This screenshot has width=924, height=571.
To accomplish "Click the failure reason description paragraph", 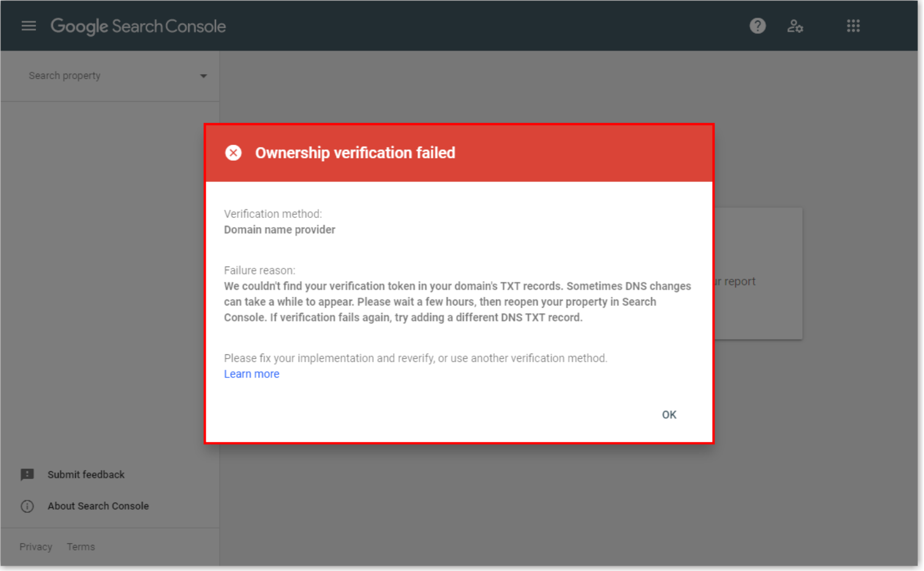I will [x=458, y=302].
